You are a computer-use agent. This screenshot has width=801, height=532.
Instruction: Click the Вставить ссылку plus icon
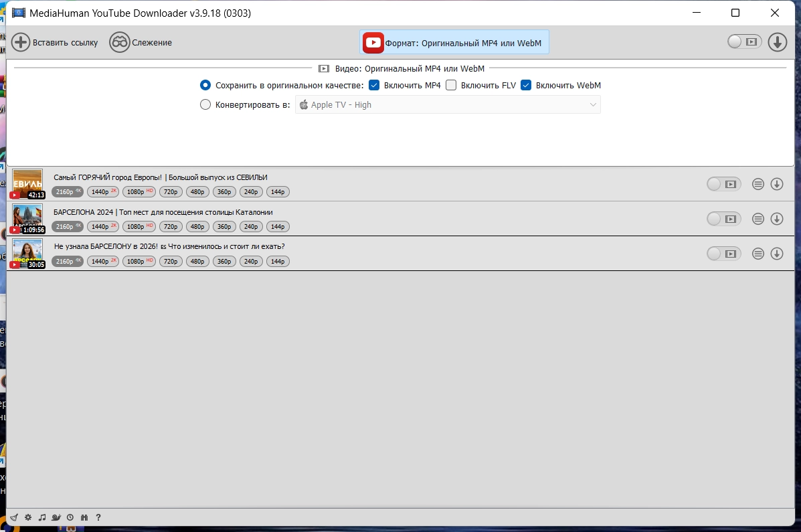(21, 42)
